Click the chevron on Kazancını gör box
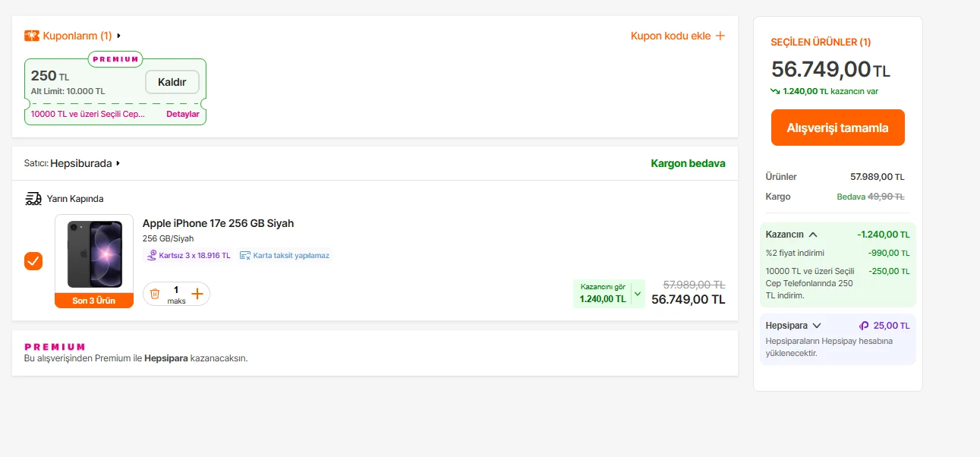Viewport: 980px width, 457px height. pos(638,294)
